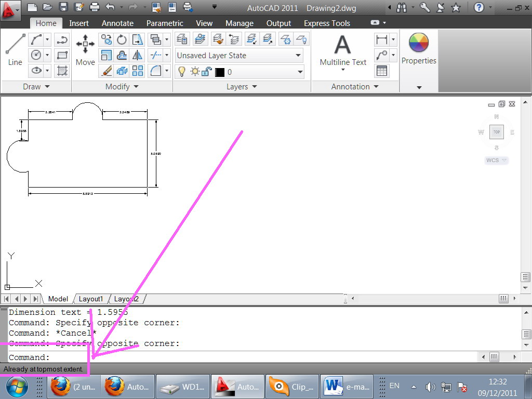
Task: Click in the Command line input
Action: [x=243, y=357]
